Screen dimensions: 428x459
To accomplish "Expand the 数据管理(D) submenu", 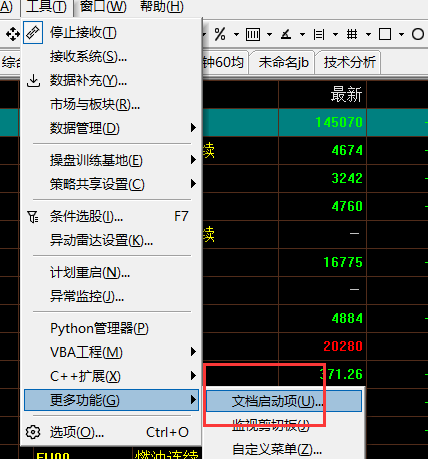I will (193, 128).
